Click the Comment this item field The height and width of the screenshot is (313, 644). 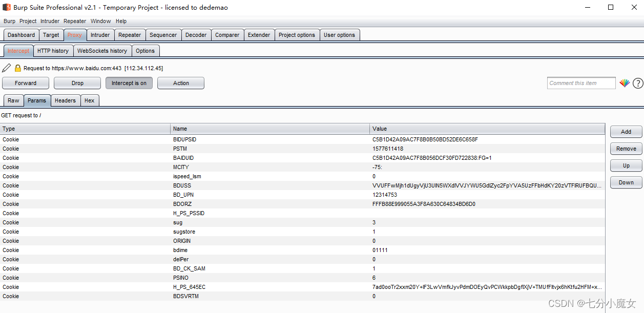pyautogui.click(x=581, y=83)
